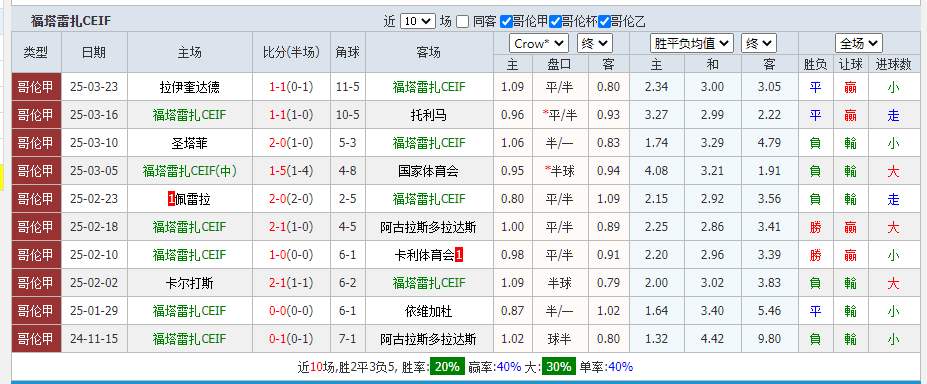Click corner count 10-5
927x384 pixels.
(x=348, y=115)
